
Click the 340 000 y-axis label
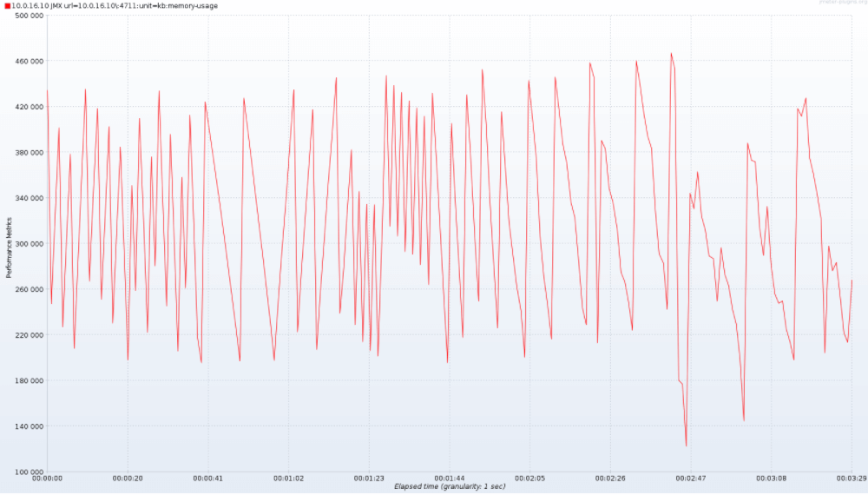pyautogui.click(x=30, y=198)
